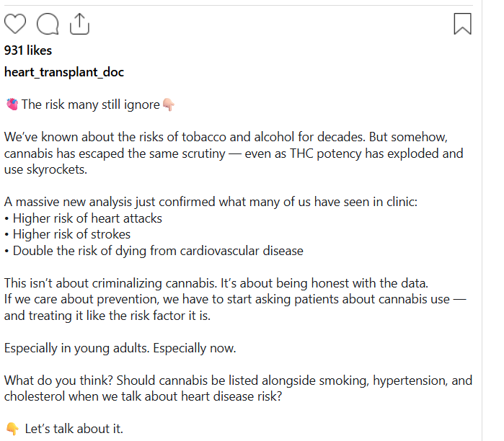The width and height of the screenshot is (504, 441).
Task: Click the anatomical heart emoji in caption
Action: (x=12, y=104)
